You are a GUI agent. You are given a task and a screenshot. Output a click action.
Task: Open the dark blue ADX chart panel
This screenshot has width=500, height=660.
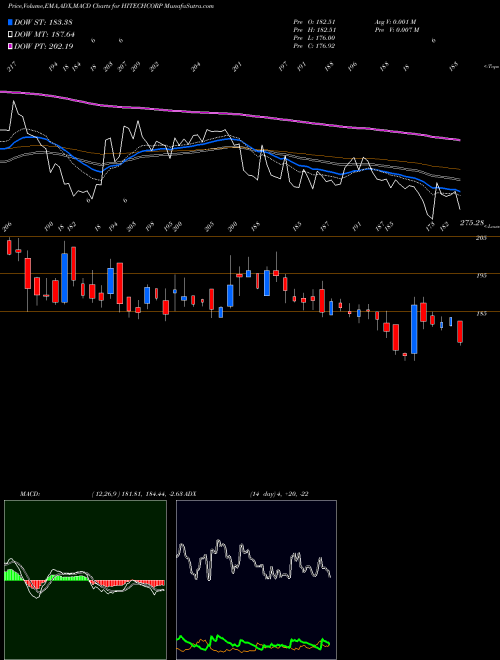pos(256,580)
